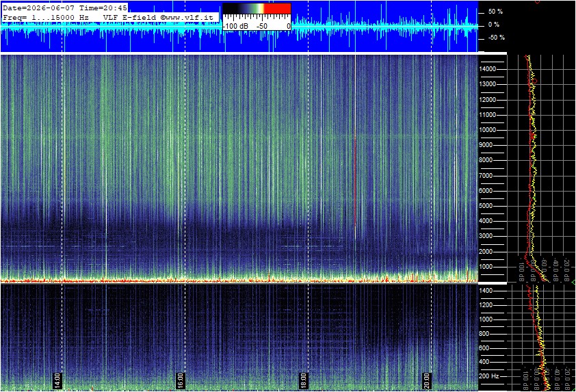Viewport: 576px width, 392px height.
Task: Click the 3000 Hz frequency axis label
Action: point(486,236)
